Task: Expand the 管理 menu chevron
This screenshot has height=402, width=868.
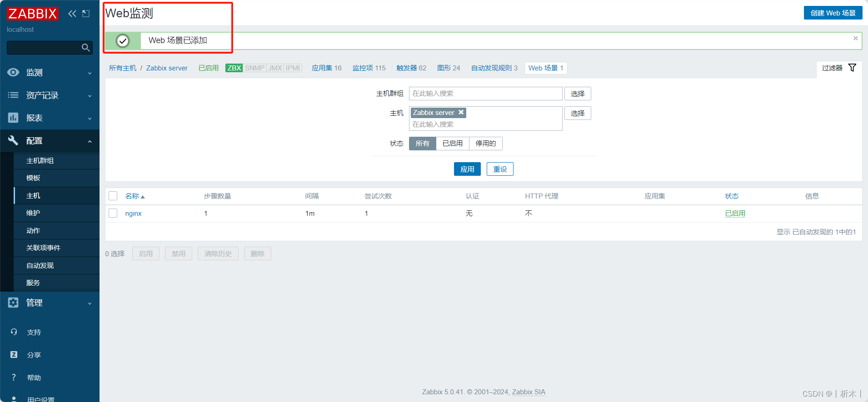Action: (90, 303)
